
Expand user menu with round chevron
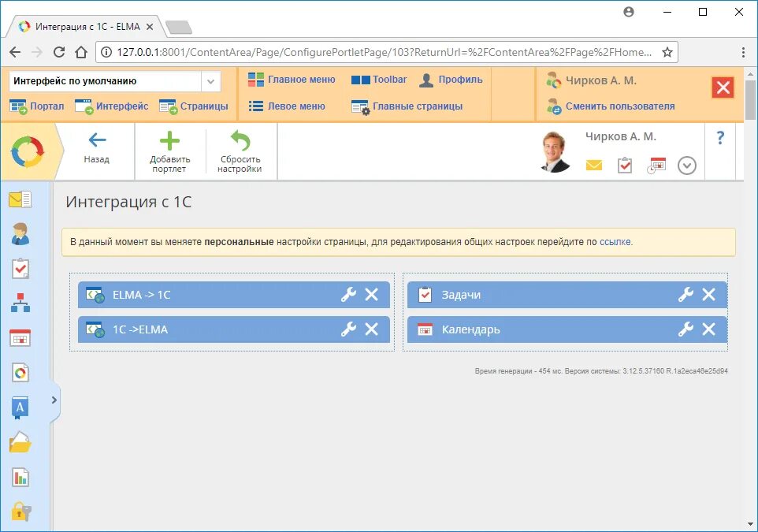point(686,166)
